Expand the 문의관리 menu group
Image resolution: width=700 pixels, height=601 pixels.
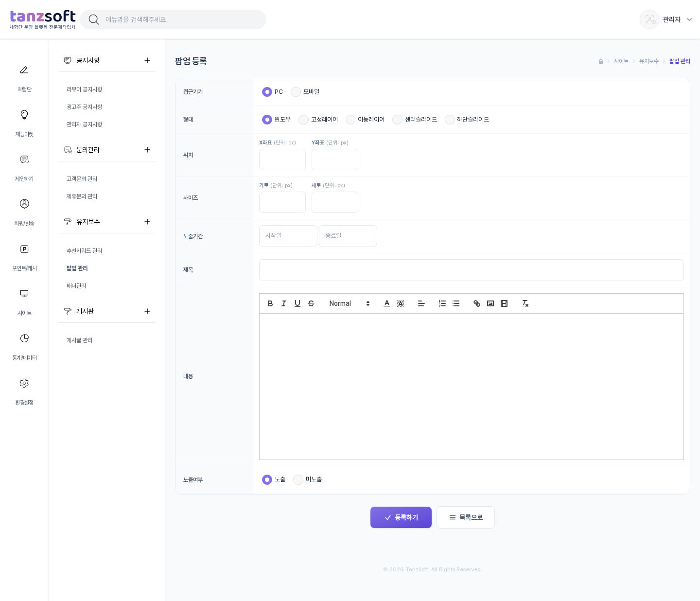tap(147, 150)
